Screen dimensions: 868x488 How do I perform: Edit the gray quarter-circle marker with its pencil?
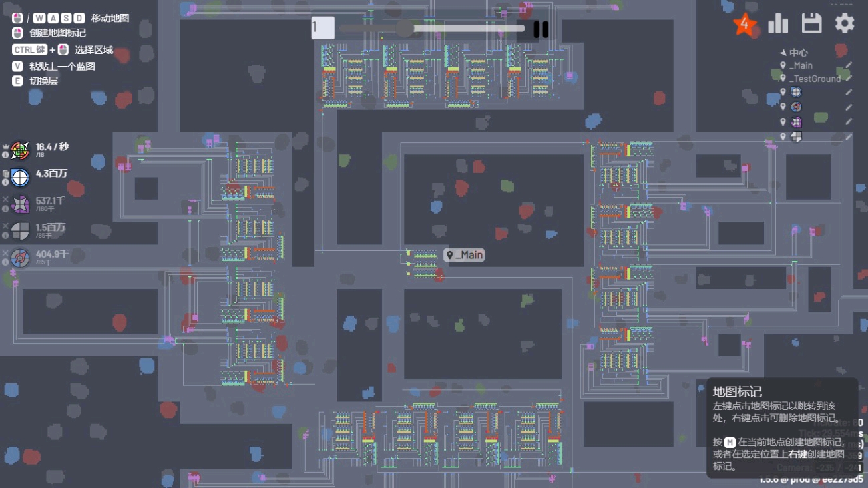[x=849, y=137]
